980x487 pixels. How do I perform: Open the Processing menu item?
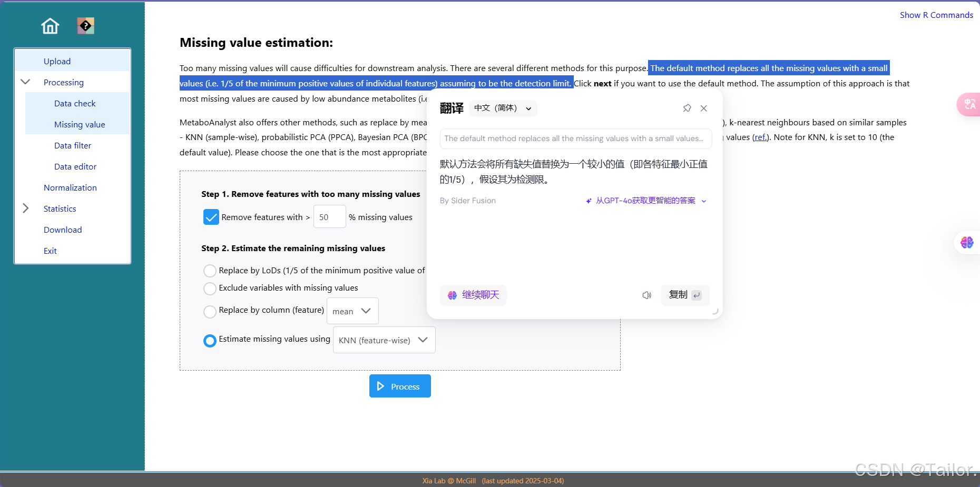click(64, 82)
